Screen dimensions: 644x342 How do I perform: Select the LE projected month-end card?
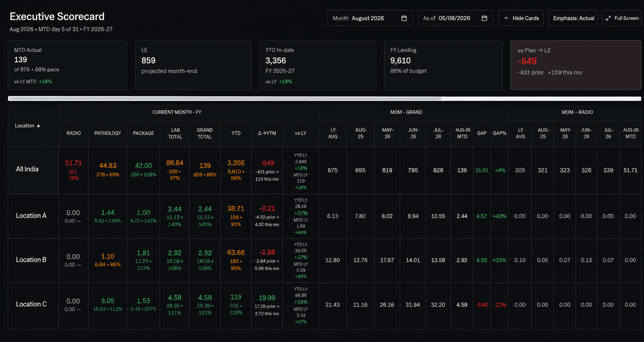[193, 65]
